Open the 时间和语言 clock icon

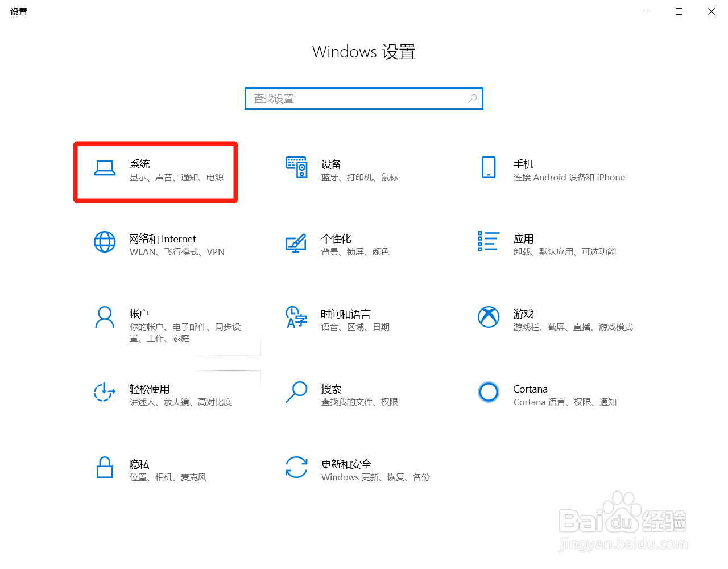pos(296,317)
